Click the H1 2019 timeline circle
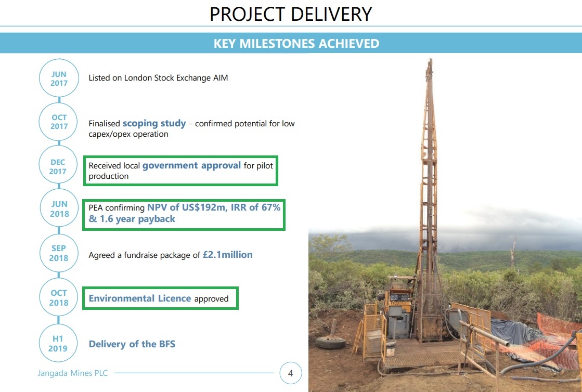Viewport: 582px width, 392px height. coord(58,343)
